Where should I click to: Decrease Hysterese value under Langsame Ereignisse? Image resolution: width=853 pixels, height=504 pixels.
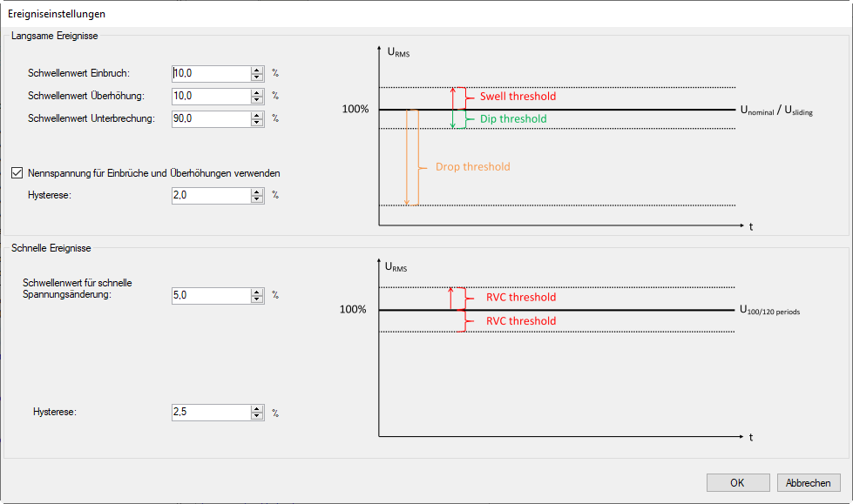(x=257, y=199)
